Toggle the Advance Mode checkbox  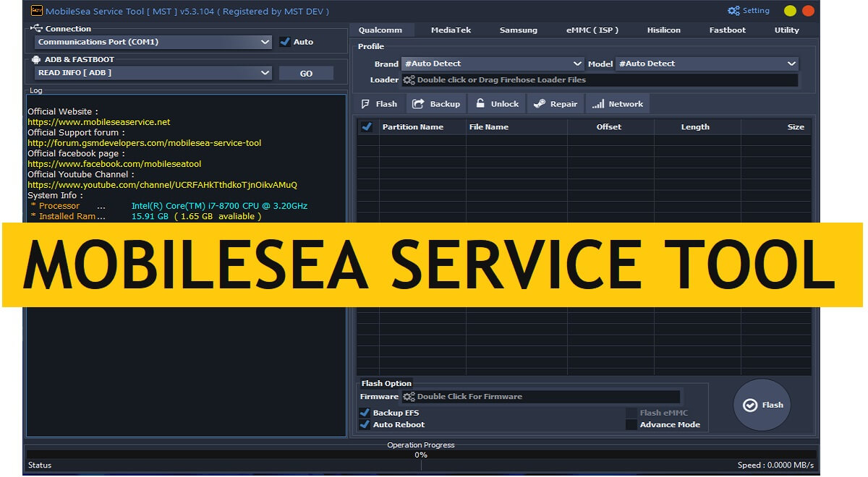[x=631, y=424]
